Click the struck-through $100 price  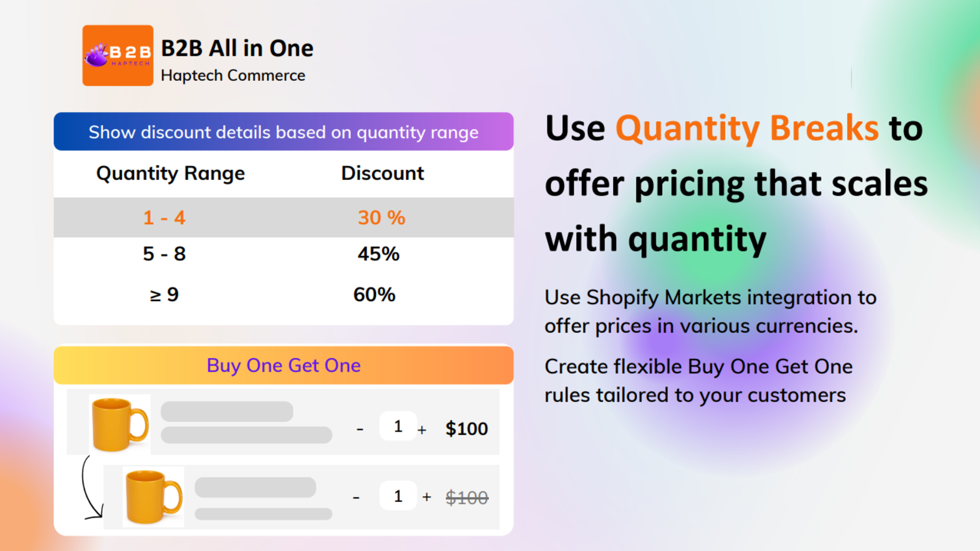(x=467, y=498)
